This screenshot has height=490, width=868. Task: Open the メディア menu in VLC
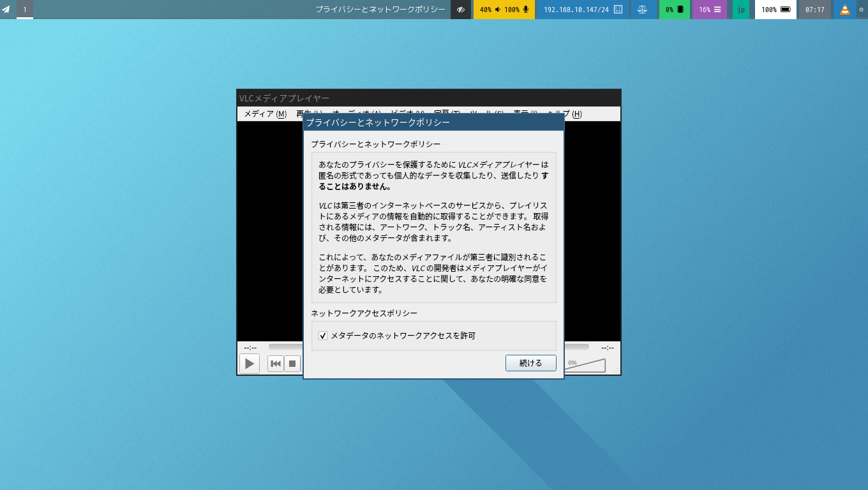click(x=265, y=114)
